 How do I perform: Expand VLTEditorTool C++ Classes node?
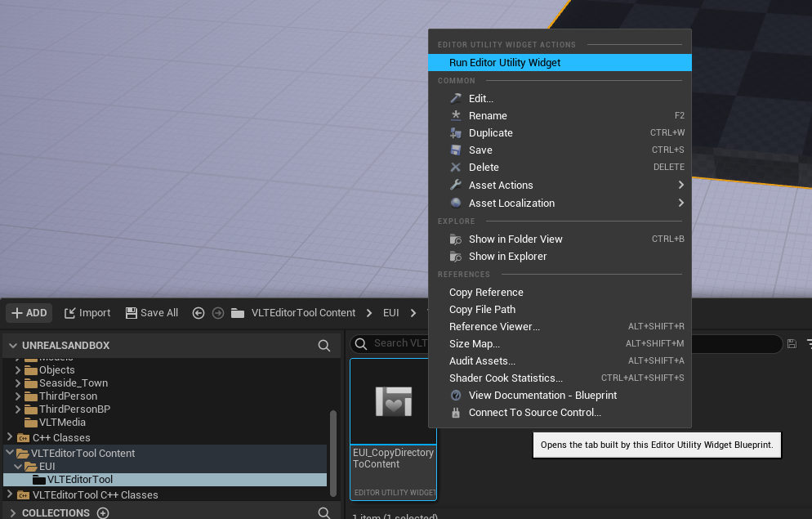click(x=9, y=494)
